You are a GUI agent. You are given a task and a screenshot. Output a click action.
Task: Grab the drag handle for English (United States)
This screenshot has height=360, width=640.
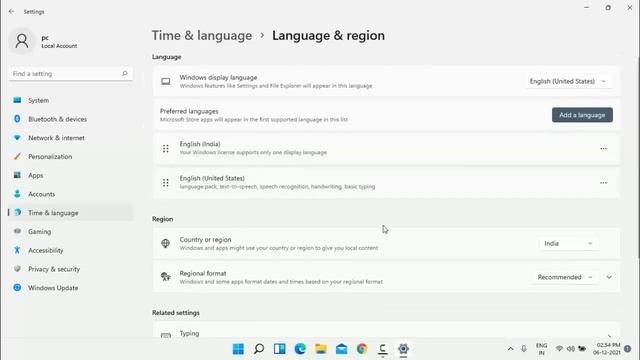click(x=166, y=182)
